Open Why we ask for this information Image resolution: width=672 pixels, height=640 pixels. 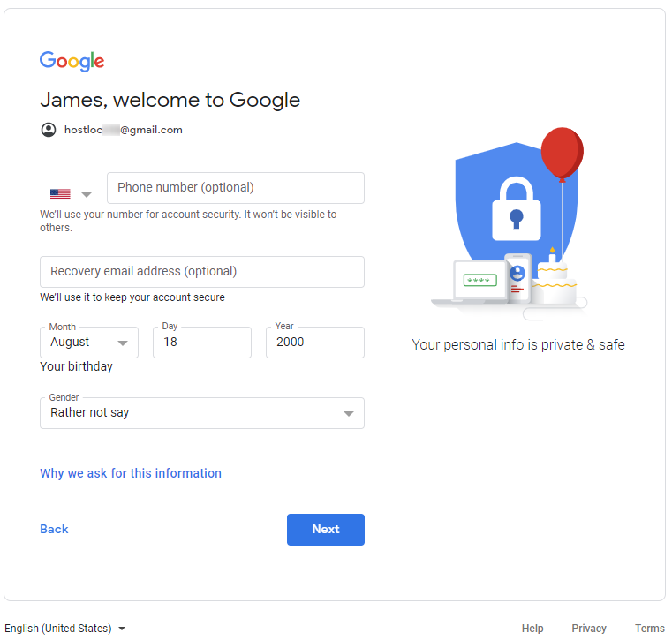click(131, 473)
